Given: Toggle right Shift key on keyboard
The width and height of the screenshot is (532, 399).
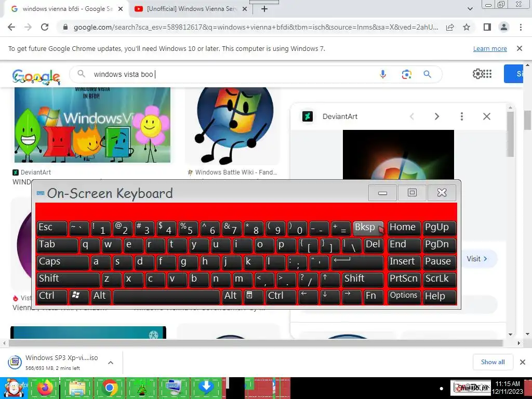Looking at the screenshot, I should (363, 280).
